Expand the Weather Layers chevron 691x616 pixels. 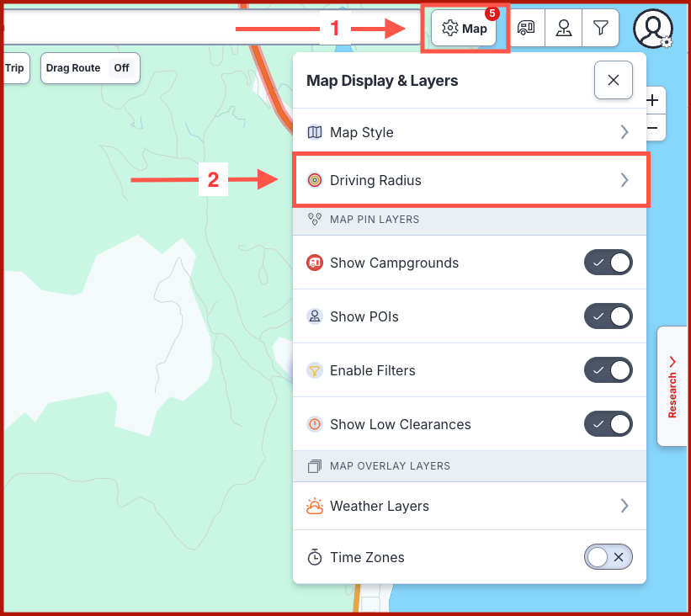(x=624, y=506)
